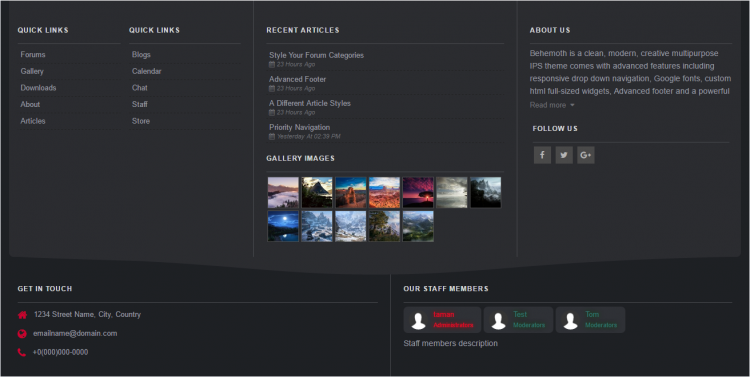The width and height of the screenshot is (750, 377).
Task: Open the dark cliff forest gallery thumbnail
Action: [x=485, y=192]
